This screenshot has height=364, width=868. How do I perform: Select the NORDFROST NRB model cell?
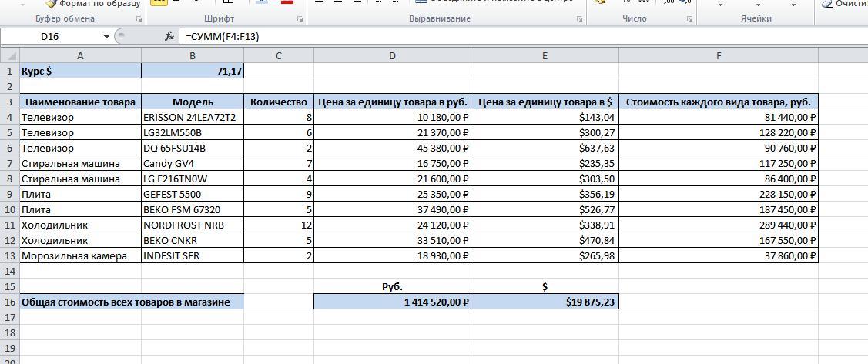point(193,225)
